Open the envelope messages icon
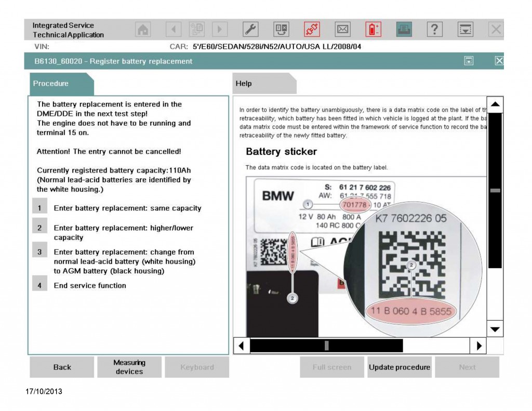 pyautogui.click(x=342, y=30)
